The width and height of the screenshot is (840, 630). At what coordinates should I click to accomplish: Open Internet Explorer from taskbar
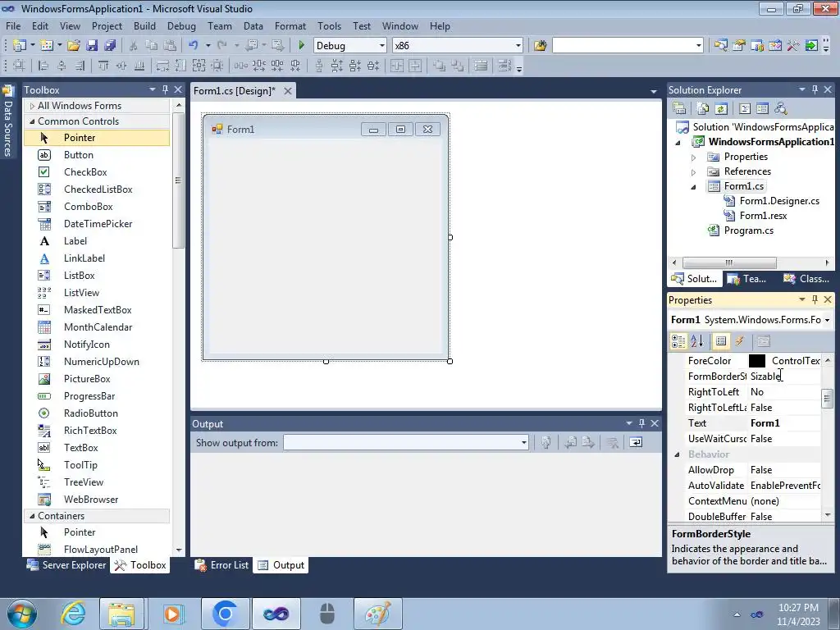(73, 614)
